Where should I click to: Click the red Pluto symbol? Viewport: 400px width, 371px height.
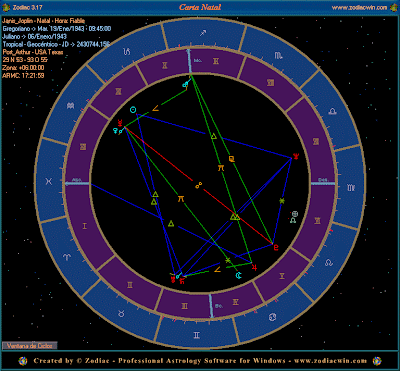point(276,247)
